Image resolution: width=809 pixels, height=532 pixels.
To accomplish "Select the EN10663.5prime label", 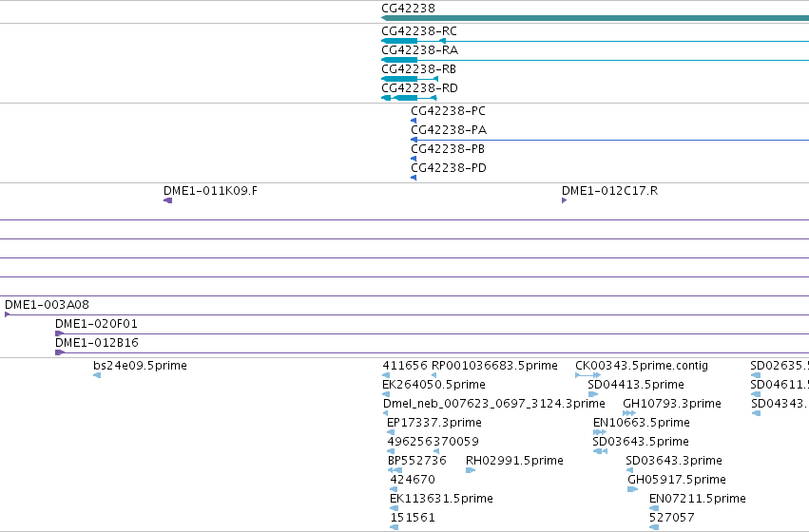I will 642,423.
